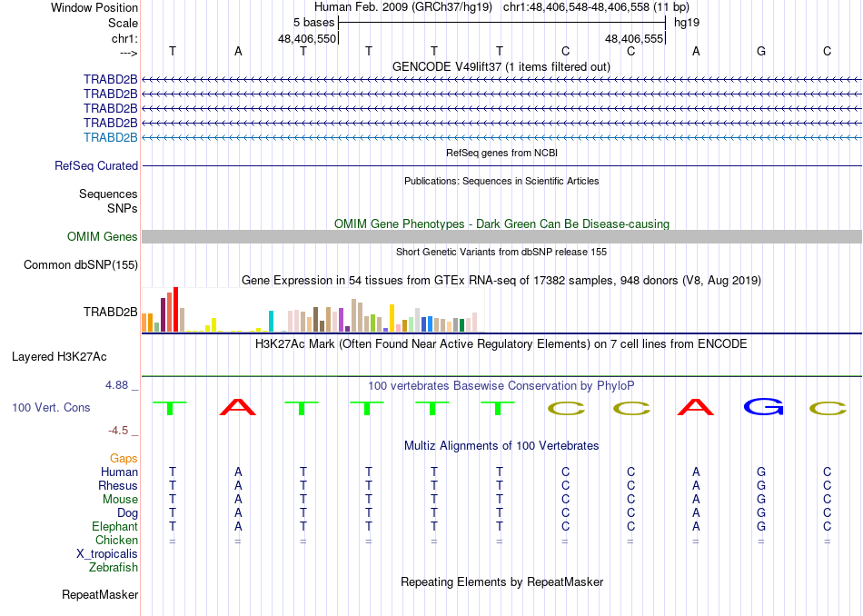The width and height of the screenshot is (863, 616).
Task: Click the SNPs track label
Action: click(123, 209)
